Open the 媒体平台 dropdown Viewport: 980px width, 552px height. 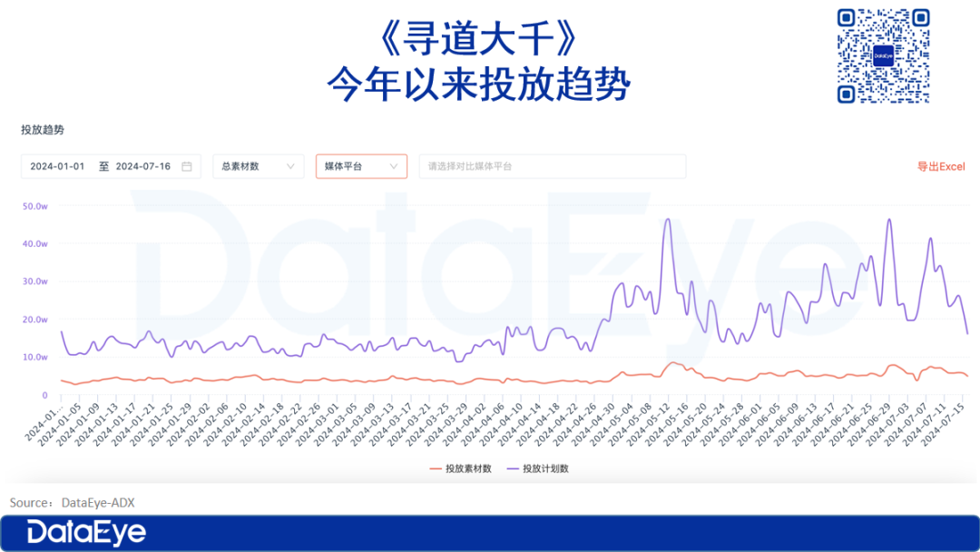point(361,166)
